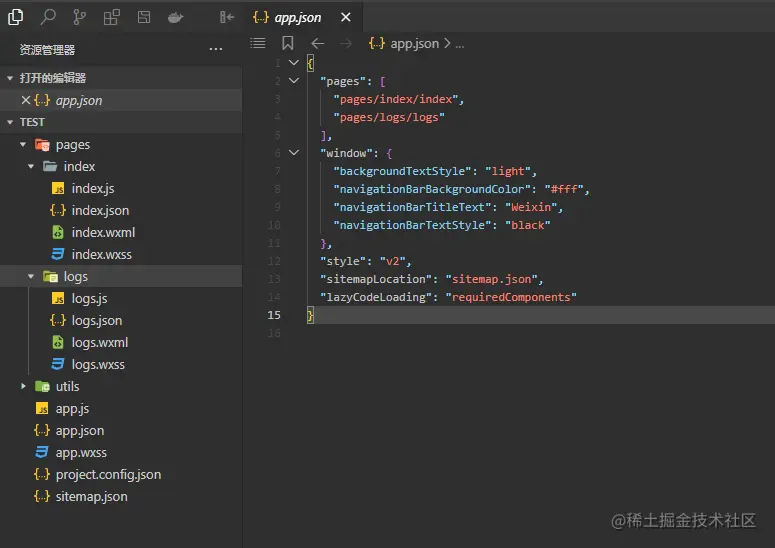Close the app.json editor tab
The width and height of the screenshot is (775, 548).
(x=346, y=17)
